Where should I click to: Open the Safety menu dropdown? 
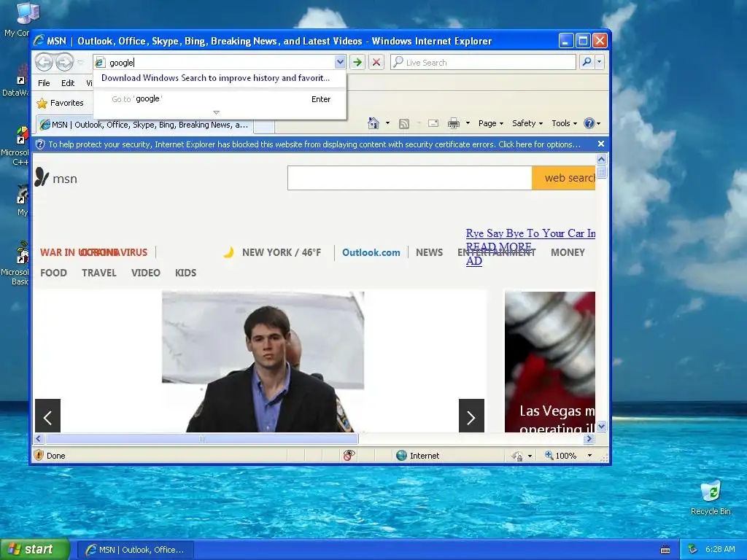(527, 123)
